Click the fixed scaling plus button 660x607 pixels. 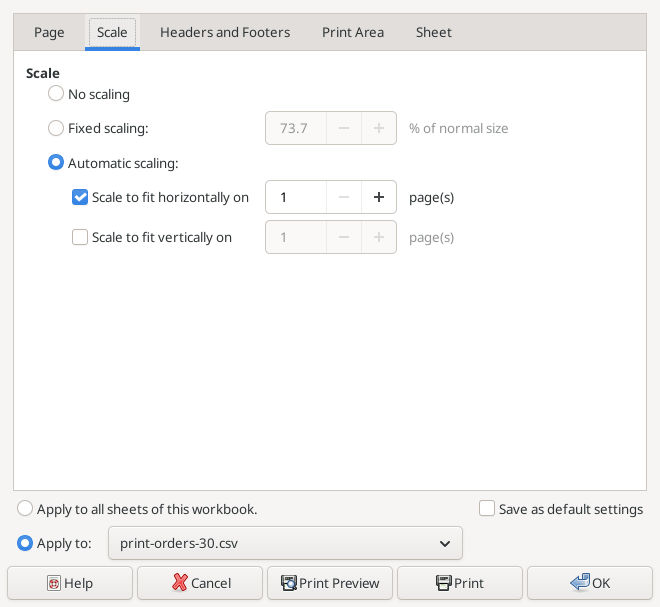click(x=379, y=128)
